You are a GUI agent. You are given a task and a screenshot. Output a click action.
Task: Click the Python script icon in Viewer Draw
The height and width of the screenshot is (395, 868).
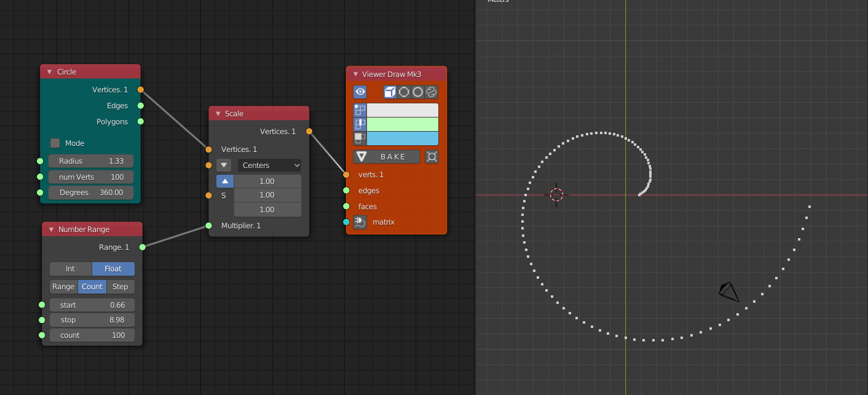[x=431, y=92]
